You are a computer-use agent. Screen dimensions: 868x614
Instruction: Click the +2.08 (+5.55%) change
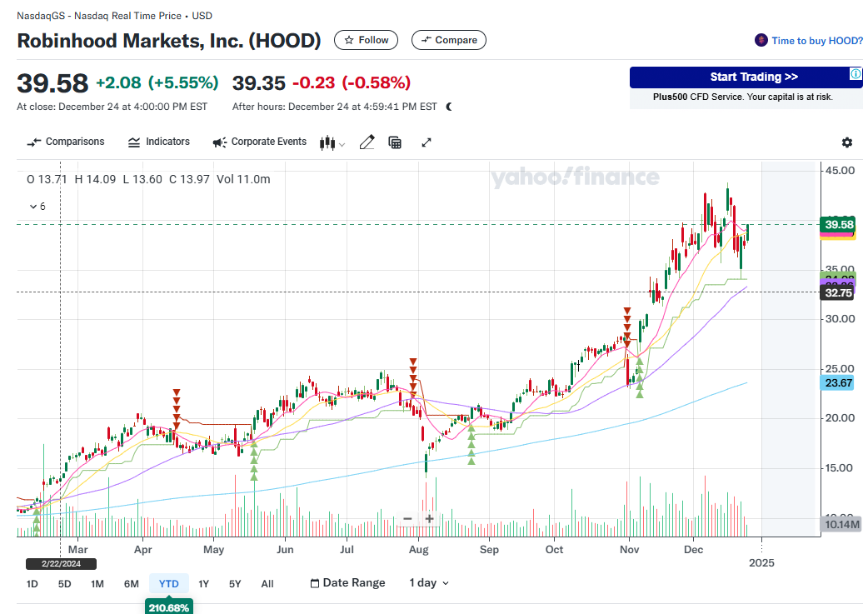click(157, 82)
